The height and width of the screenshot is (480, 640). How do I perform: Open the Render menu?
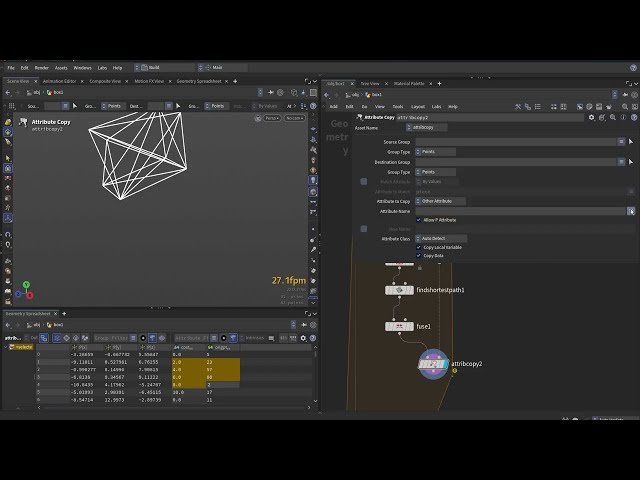coord(41,68)
